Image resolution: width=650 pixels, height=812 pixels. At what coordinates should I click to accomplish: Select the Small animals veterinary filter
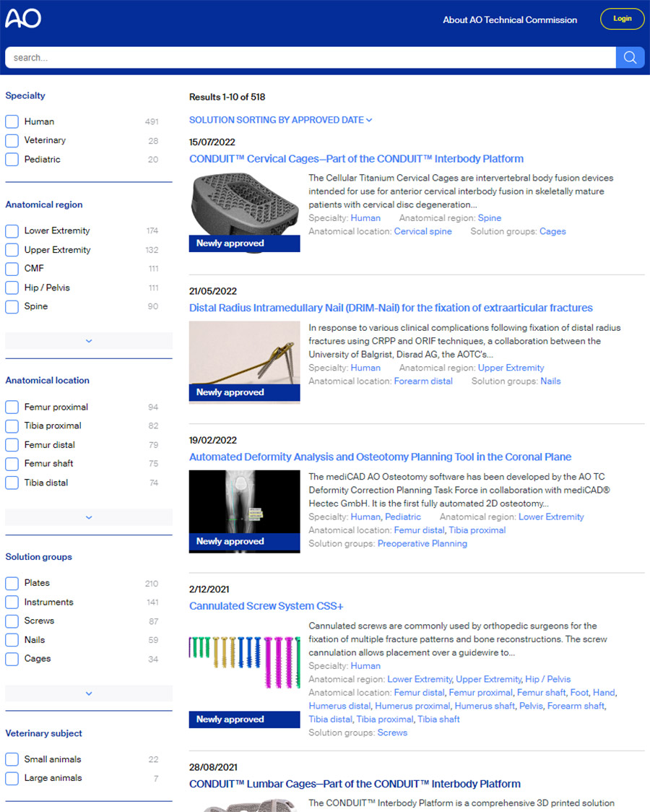tap(12, 759)
